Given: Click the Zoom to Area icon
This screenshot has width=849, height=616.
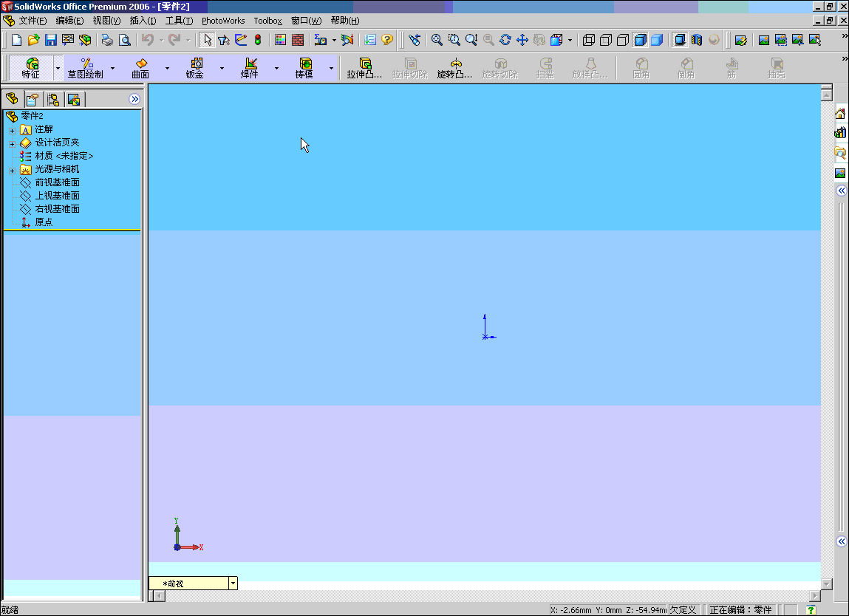Looking at the screenshot, I should click(454, 40).
